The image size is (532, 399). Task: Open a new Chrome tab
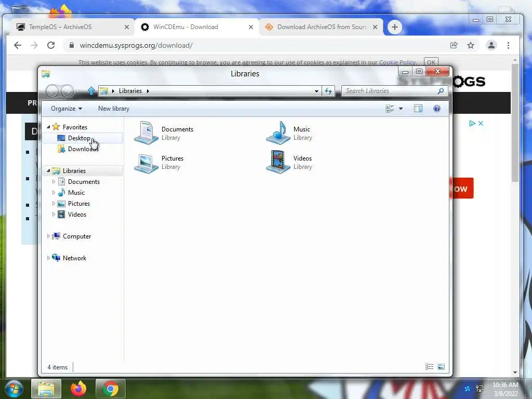[395, 27]
